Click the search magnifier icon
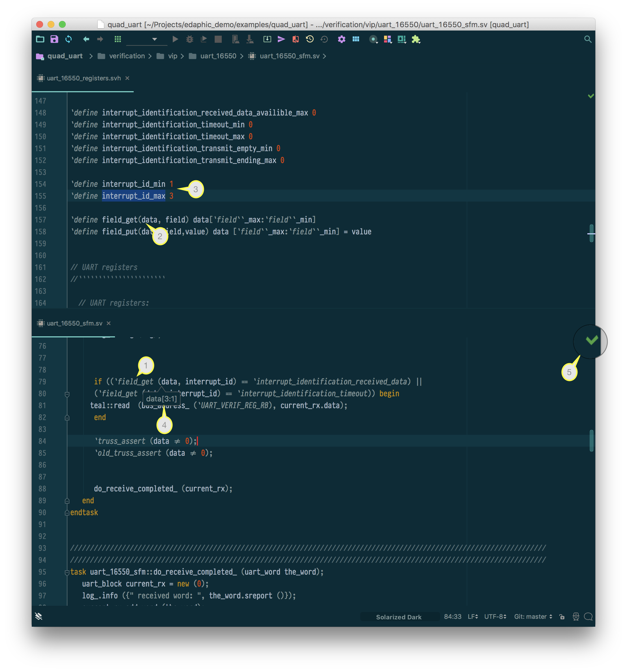Screen dimensions: 627x672 [x=588, y=39]
